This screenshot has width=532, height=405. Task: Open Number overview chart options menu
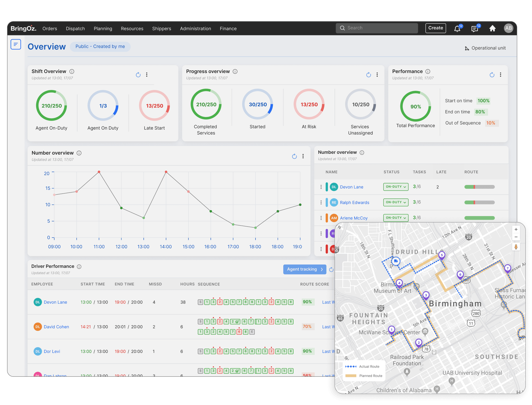303,156
